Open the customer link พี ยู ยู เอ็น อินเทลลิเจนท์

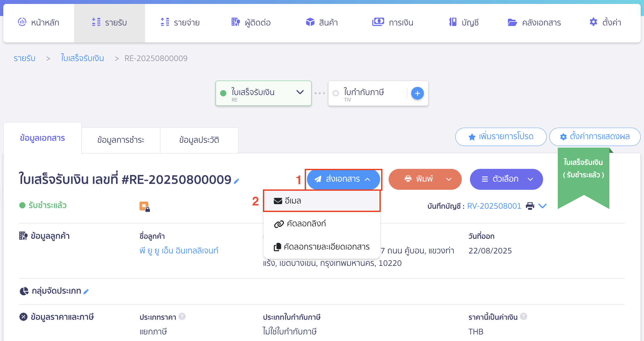[179, 250]
